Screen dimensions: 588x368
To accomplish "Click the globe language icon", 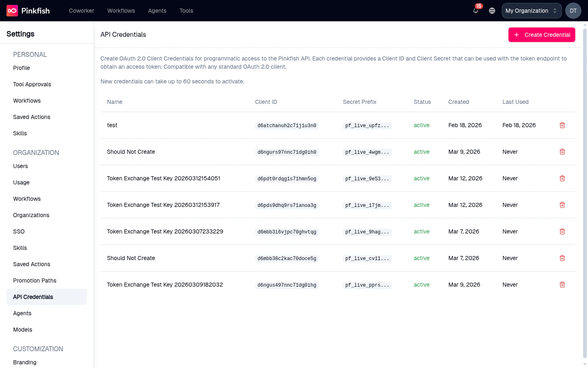I will 492,11.
